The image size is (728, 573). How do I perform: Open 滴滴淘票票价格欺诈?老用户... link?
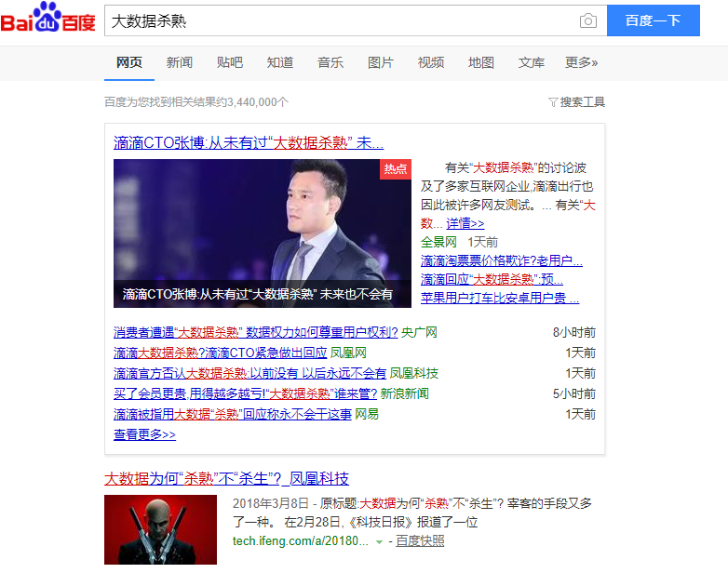tap(502, 260)
